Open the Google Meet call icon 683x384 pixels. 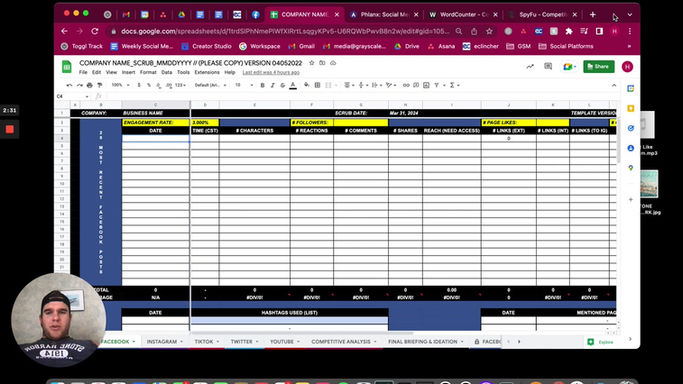(568, 67)
